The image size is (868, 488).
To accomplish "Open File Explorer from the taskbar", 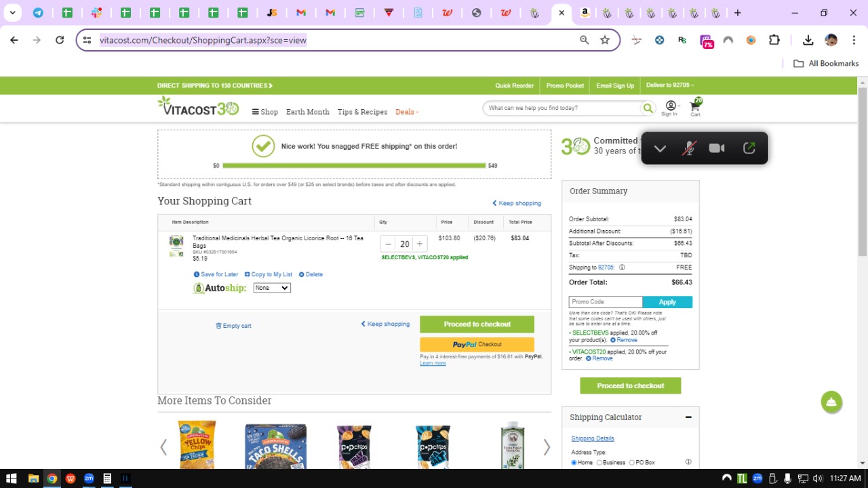I will [33, 478].
